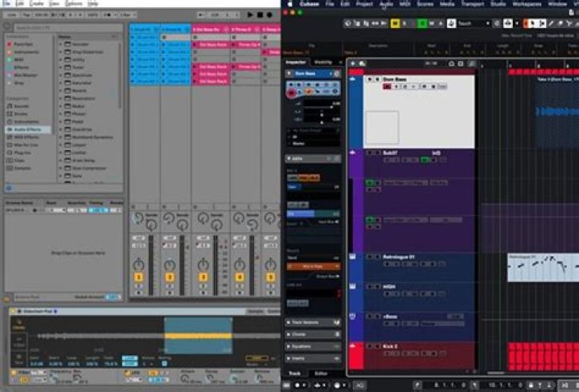Enable record on the Dist Bass track

(387, 87)
